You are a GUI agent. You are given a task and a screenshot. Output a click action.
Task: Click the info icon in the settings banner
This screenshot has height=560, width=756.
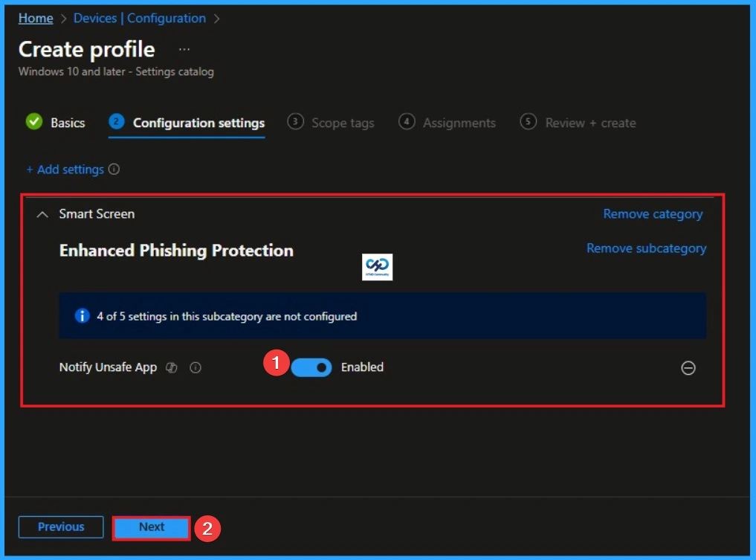point(83,316)
